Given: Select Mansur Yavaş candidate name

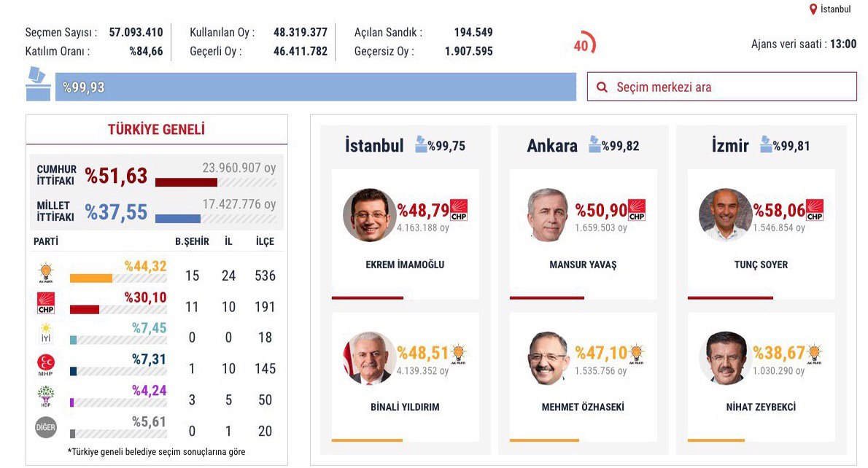Looking at the screenshot, I should pyautogui.click(x=583, y=265).
